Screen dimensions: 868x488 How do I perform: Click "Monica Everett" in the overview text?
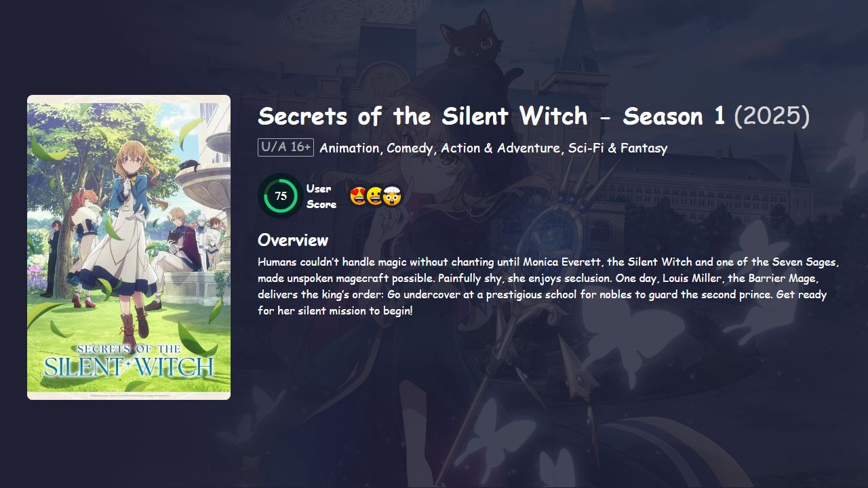(564, 262)
